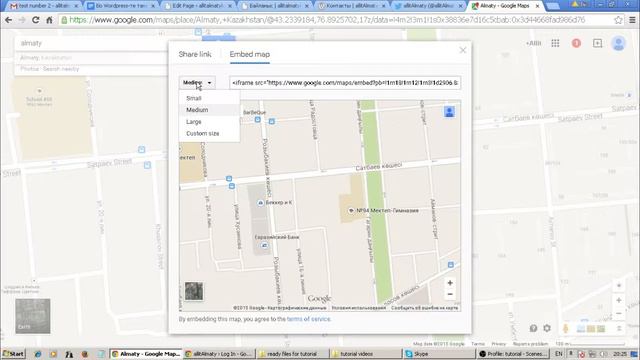
Task: Zoom in on the embed preview map
Action: tap(450, 283)
